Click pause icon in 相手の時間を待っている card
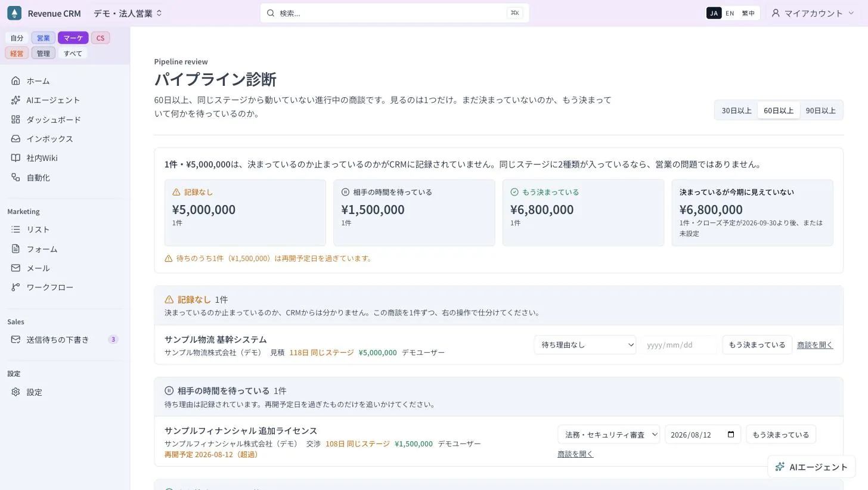This screenshot has width=868, height=490. tap(345, 192)
